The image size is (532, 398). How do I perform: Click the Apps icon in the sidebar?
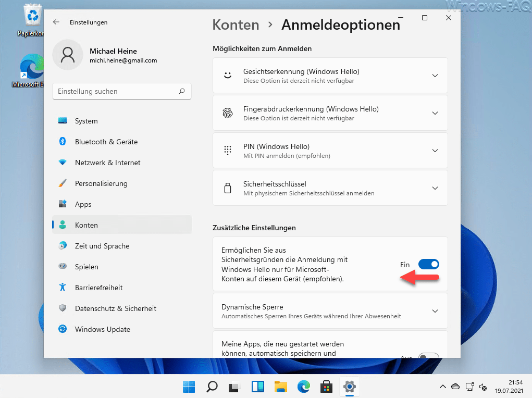pyautogui.click(x=63, y=204)
